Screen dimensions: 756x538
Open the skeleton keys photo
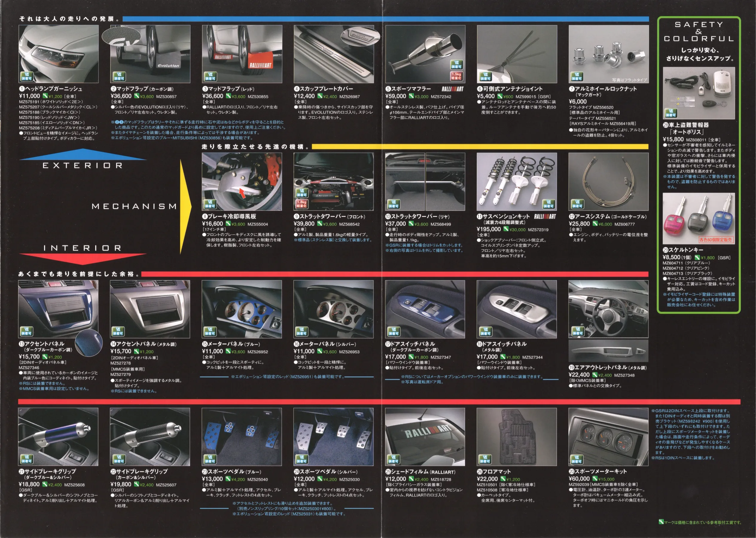pyautogui.click(x=699, y=219)
